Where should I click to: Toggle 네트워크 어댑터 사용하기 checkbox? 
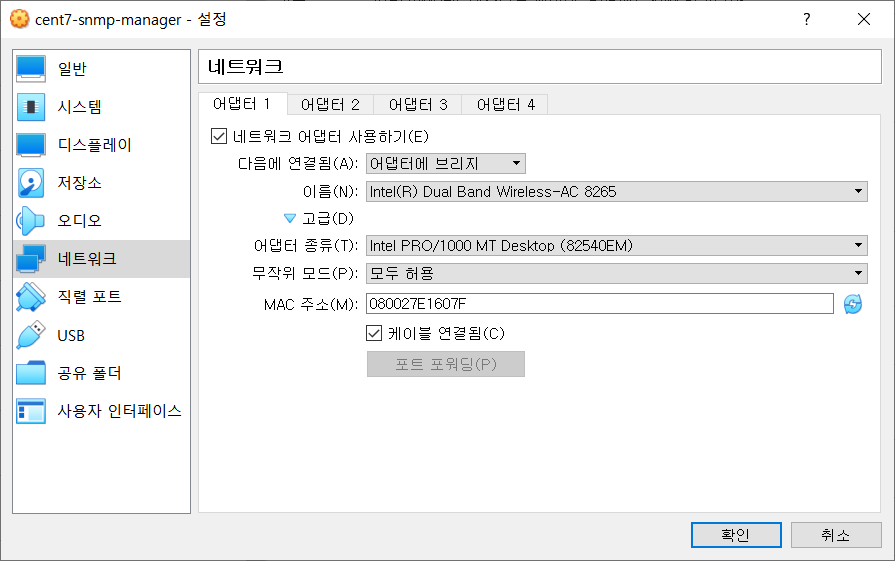tap(219, 136)
